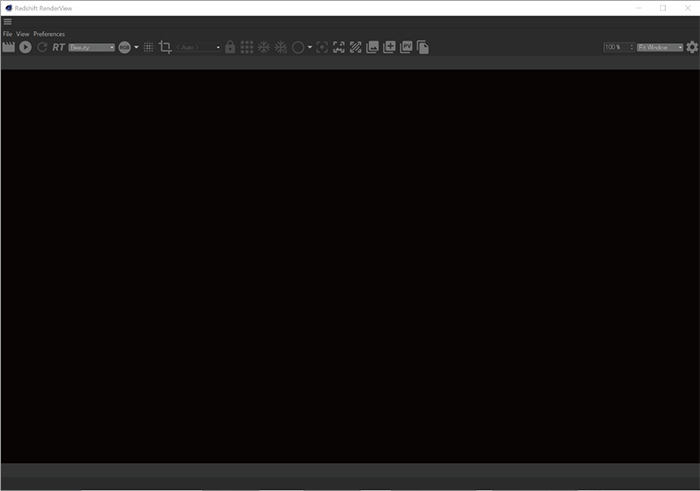Click the 100 % zoom field
Viewport: 700px width, 491px height.
pyautogui.click(x=616, y=47)
